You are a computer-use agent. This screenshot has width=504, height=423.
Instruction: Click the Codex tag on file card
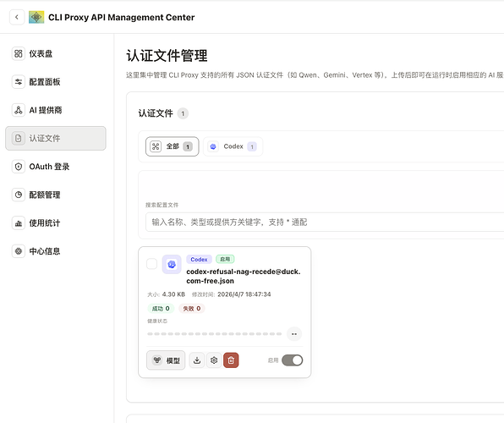click(x=199, y=259)
